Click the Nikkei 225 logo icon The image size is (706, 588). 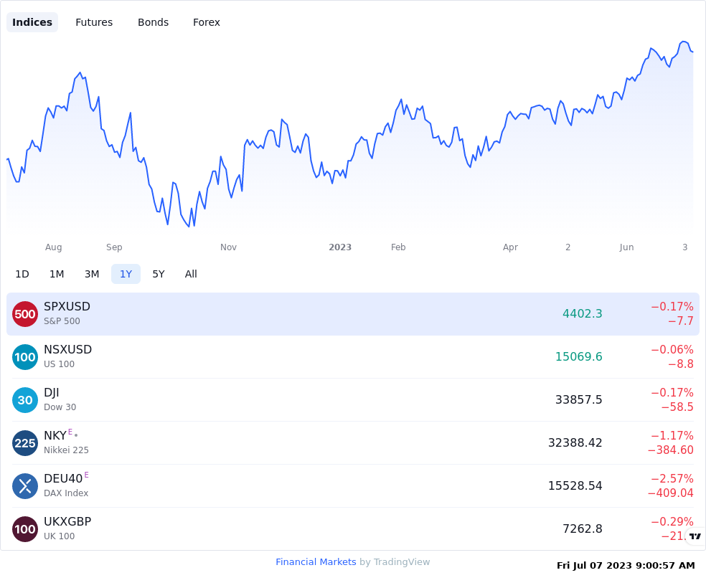[25, 443]
